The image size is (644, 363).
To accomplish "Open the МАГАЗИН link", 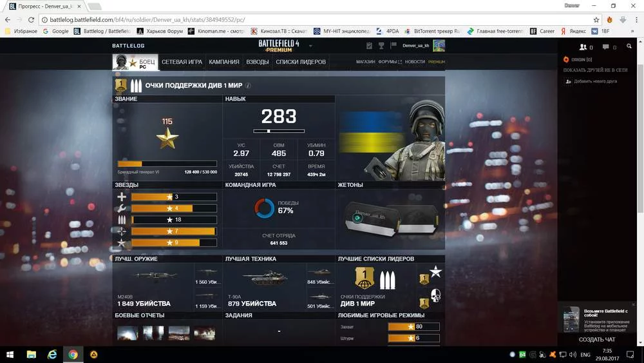I will pyautogui.click(x=366, y=62).
